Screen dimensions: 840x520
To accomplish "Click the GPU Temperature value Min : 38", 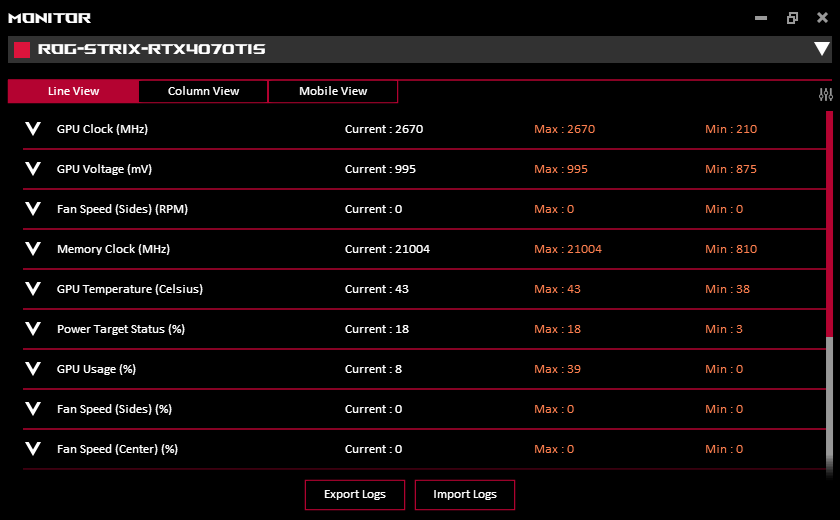I will (x=728, y=289).
